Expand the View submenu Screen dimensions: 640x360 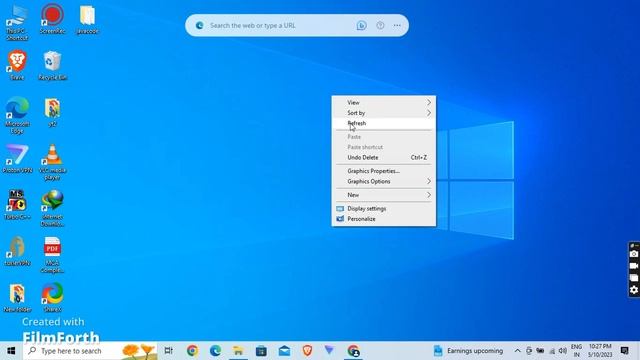384,102
